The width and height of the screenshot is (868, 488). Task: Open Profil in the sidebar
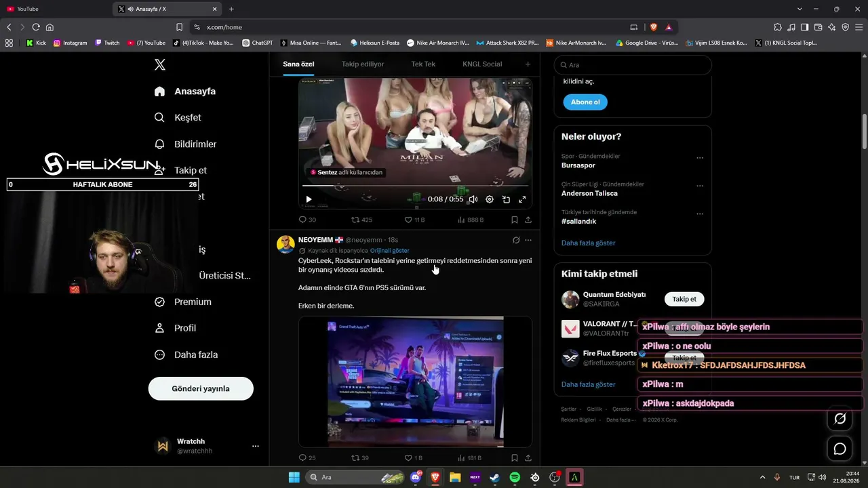[x=175, y=328]
